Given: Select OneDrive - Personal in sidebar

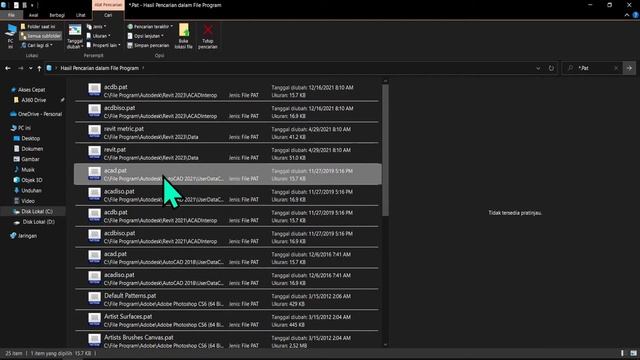Looking at the screenshot, I should 36,114.
